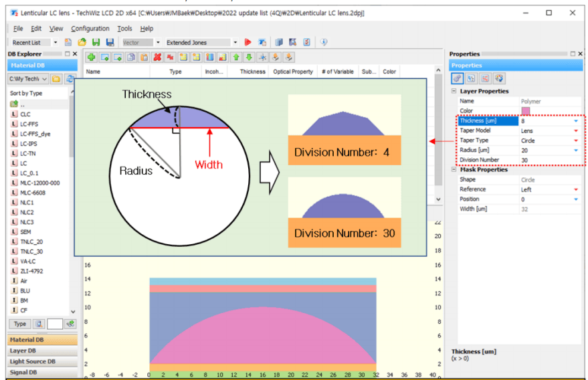Click the copy layer icon
This screenshot has height=380, width=588.
pyautogui.click(x=131, y=58)
